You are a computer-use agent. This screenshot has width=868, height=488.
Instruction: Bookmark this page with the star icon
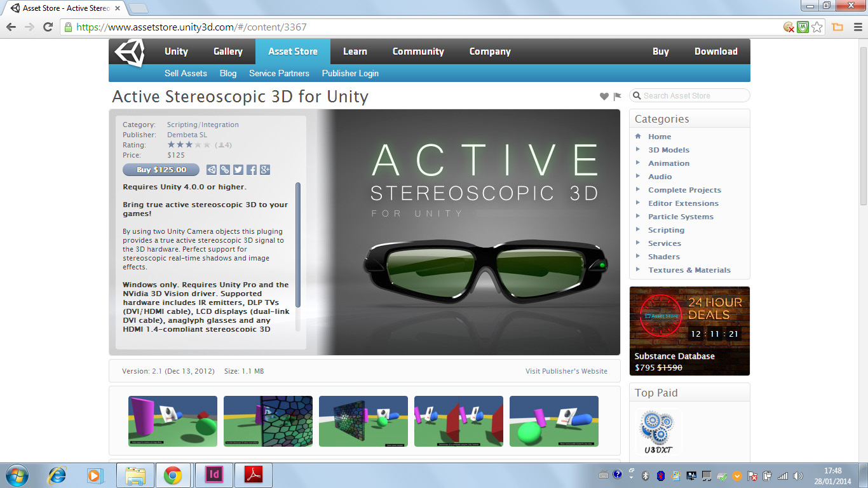pos(817,27)
